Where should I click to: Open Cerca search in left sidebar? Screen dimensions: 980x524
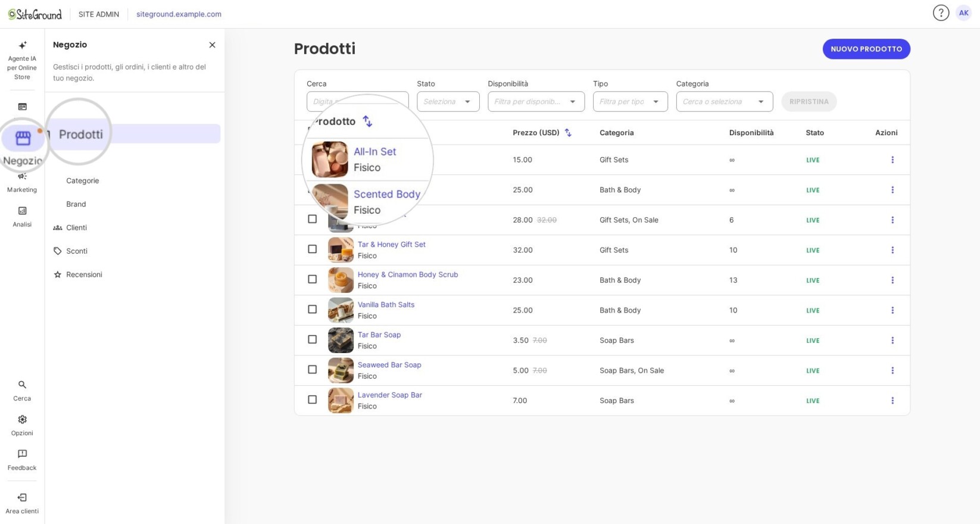point(22,391)
